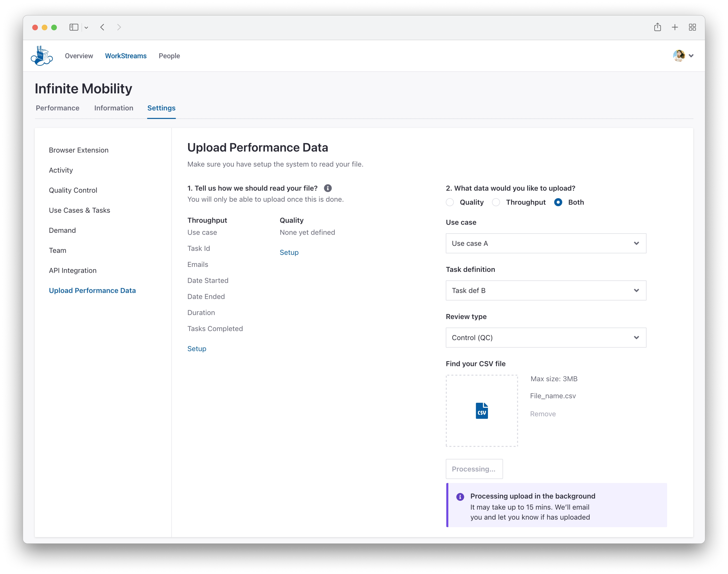Open the People nav item

click(169, 56)
